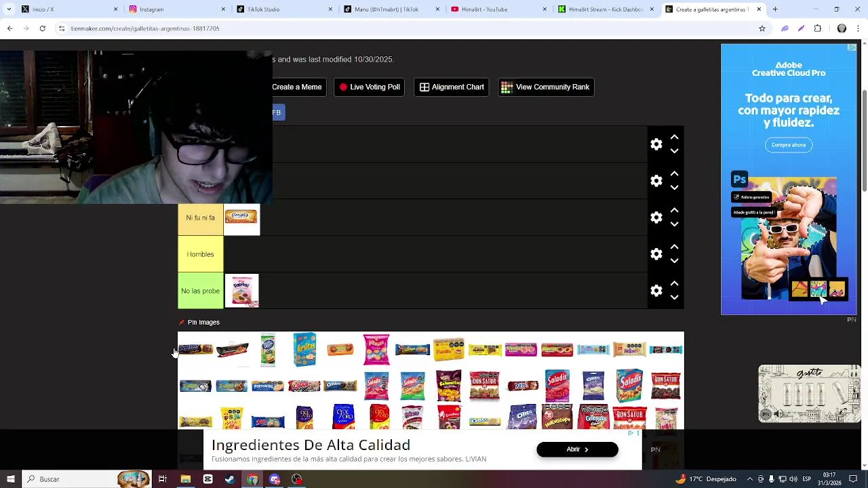Move No las probe row up
The width and height of the screenshot is (868, 488).
coord(674,284)
